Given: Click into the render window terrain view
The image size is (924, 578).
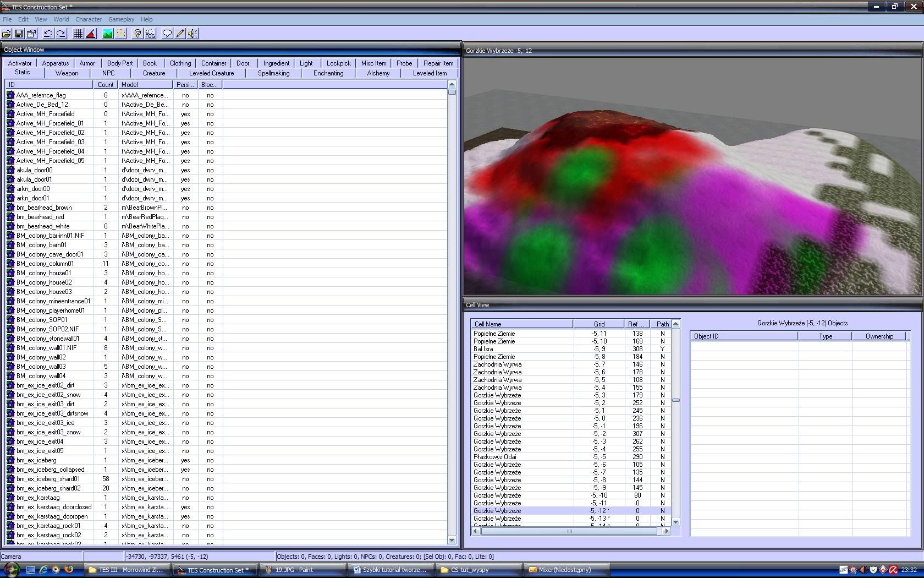Looking at the screenshot, I should pos(692,176).
